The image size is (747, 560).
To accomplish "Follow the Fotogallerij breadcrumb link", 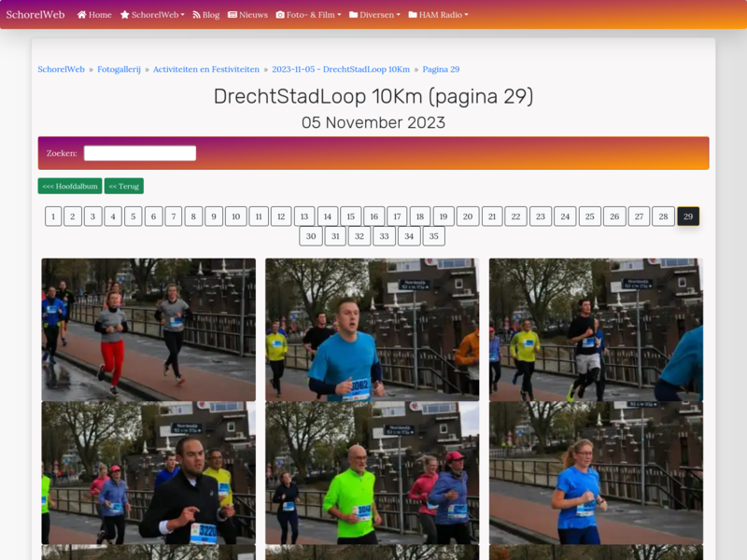I will [x=120, y=69].
